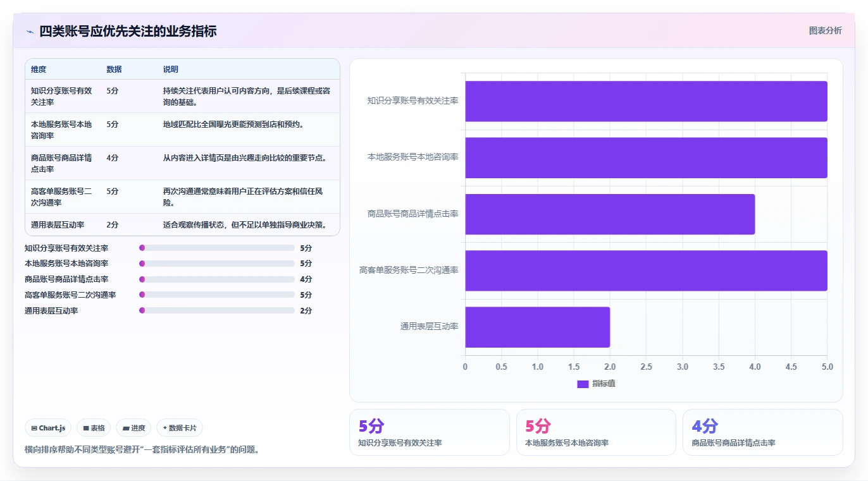The image size is (868, 481).
Task: Open the 5分 本地服务账号本地咨询率 data card
Action: coord(596,432)
